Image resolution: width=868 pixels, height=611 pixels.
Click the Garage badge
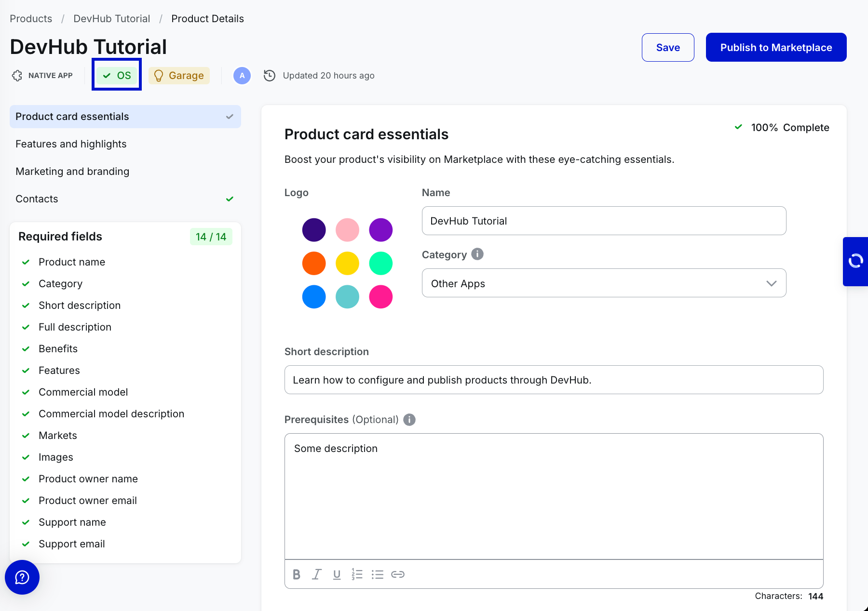179,76
